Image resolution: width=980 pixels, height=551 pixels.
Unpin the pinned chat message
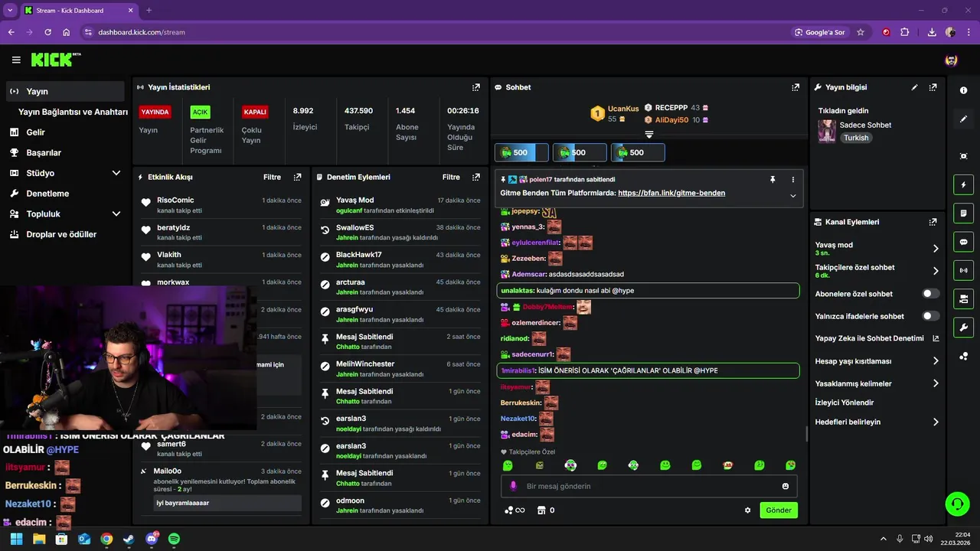point(773,179)
